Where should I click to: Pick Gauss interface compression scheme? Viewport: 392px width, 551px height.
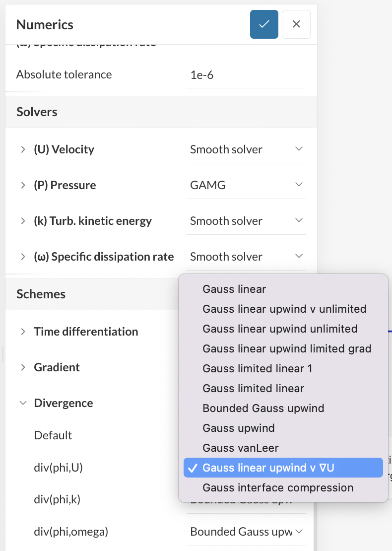tap(278, 487)
